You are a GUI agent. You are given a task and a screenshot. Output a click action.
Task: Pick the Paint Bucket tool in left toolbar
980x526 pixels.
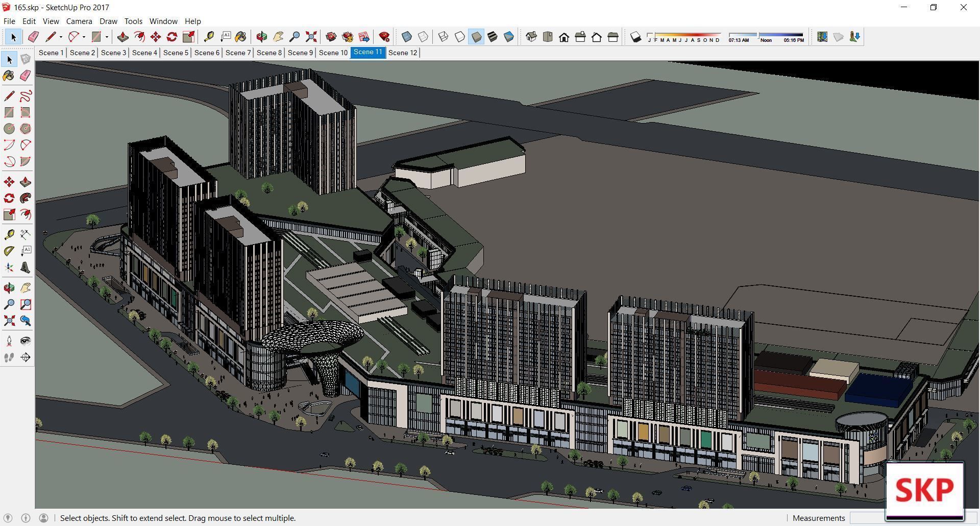click(x=9, y=76)
